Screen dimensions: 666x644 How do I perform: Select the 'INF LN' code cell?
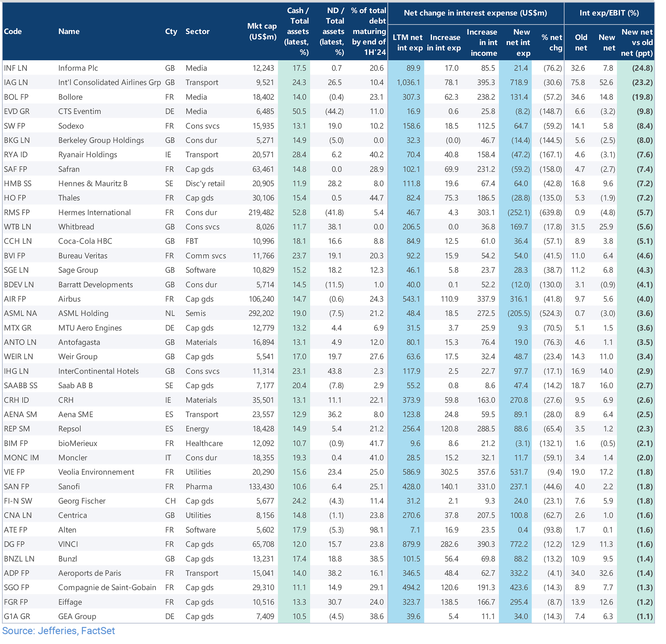(x=16, y=69)
